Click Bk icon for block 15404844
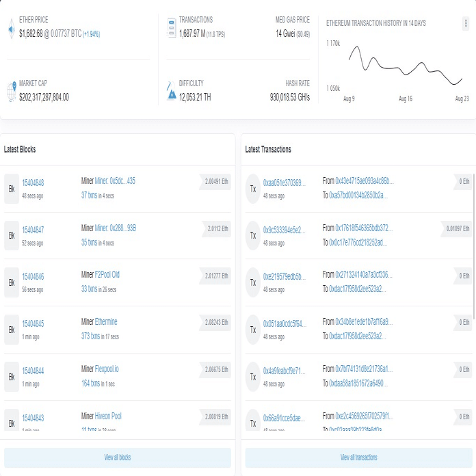476x476 pixels. 12,377
